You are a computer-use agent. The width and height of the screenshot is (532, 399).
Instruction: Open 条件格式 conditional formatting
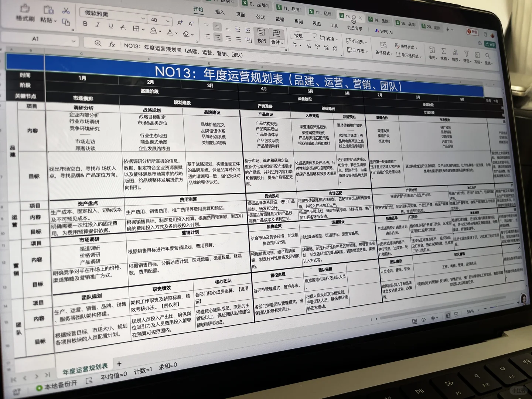click(x=384, y=48)
